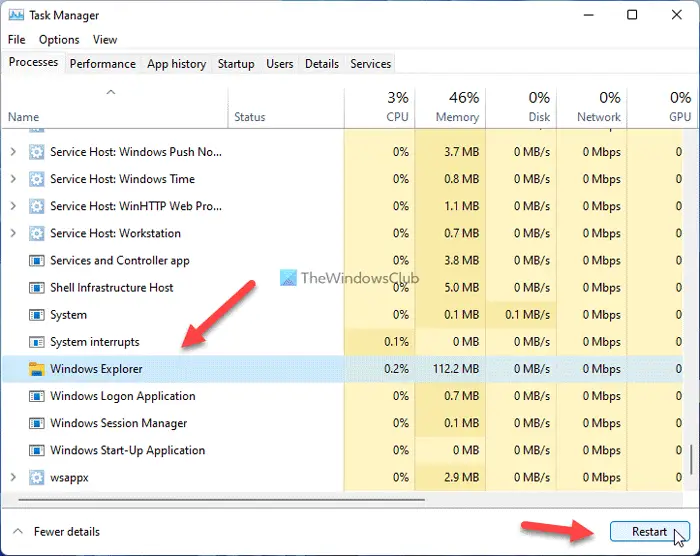Click the Windows Start-Up Application icon
This screenshot has width=700, height=556.
click(37, 450)
